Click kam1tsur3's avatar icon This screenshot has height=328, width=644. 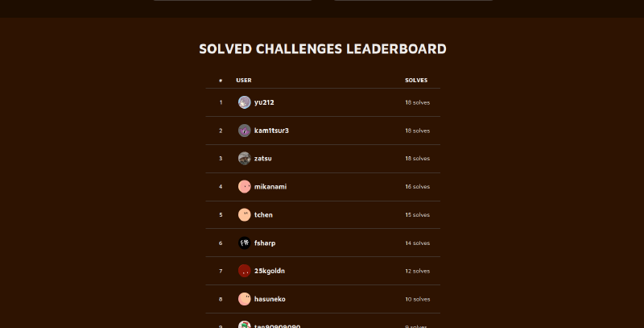click(x=244, y=131)
